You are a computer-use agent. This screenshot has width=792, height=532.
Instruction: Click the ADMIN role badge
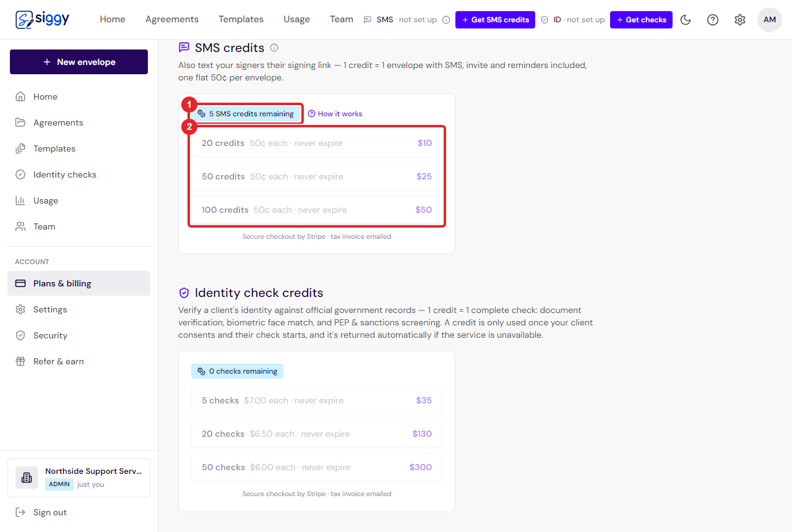point(59,484)
